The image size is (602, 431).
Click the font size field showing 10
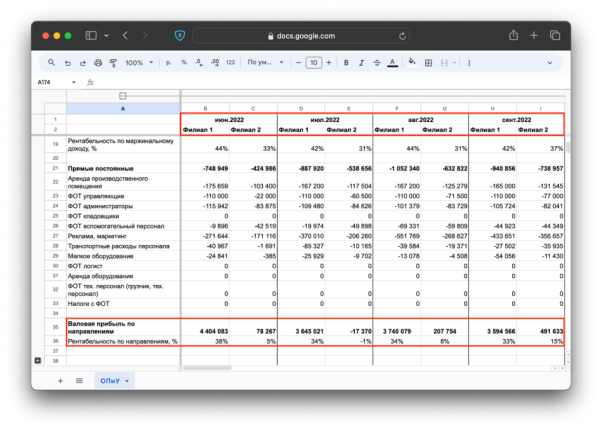pos(314,63)
